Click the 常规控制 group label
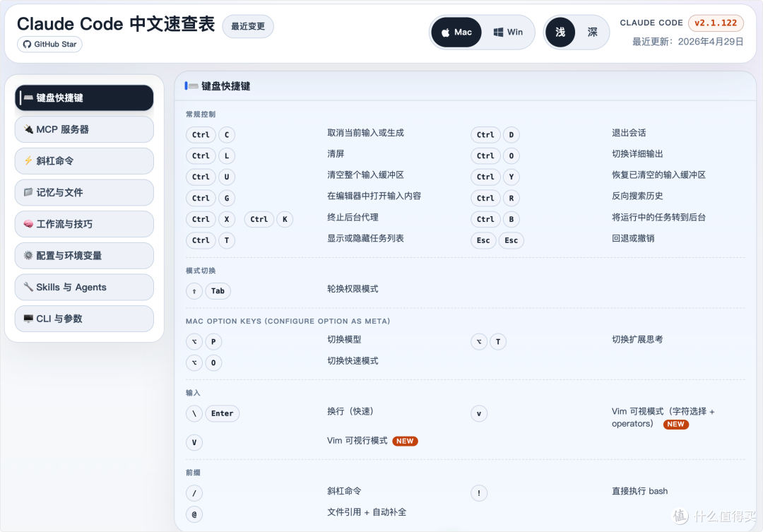763x532 pixels. tap(201, 114)
